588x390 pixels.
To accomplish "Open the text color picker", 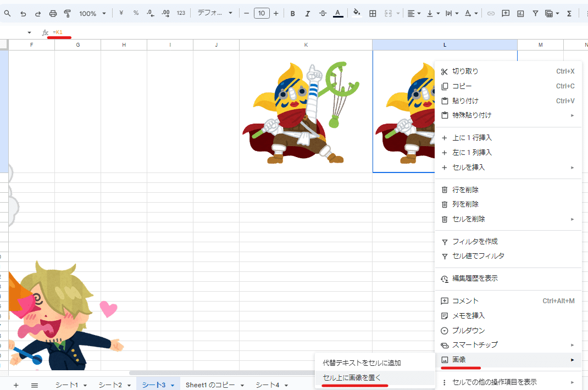I will (338, 14).
